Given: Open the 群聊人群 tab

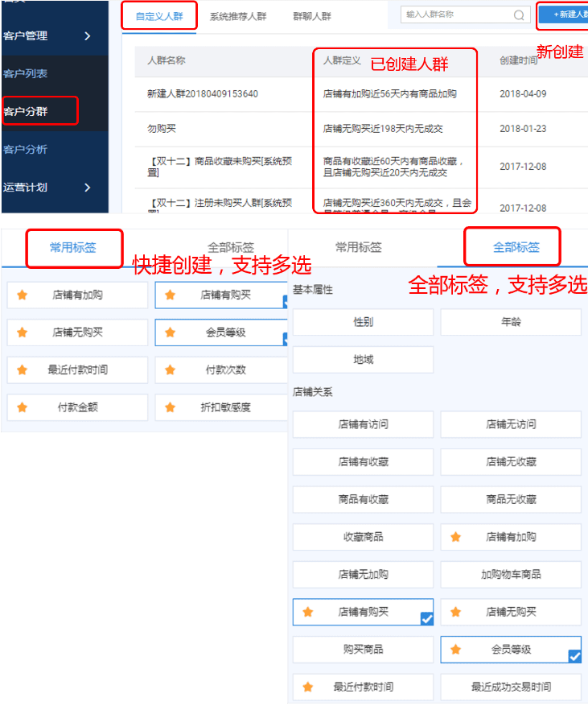Looking at the screenshot, I should point(312,17).
